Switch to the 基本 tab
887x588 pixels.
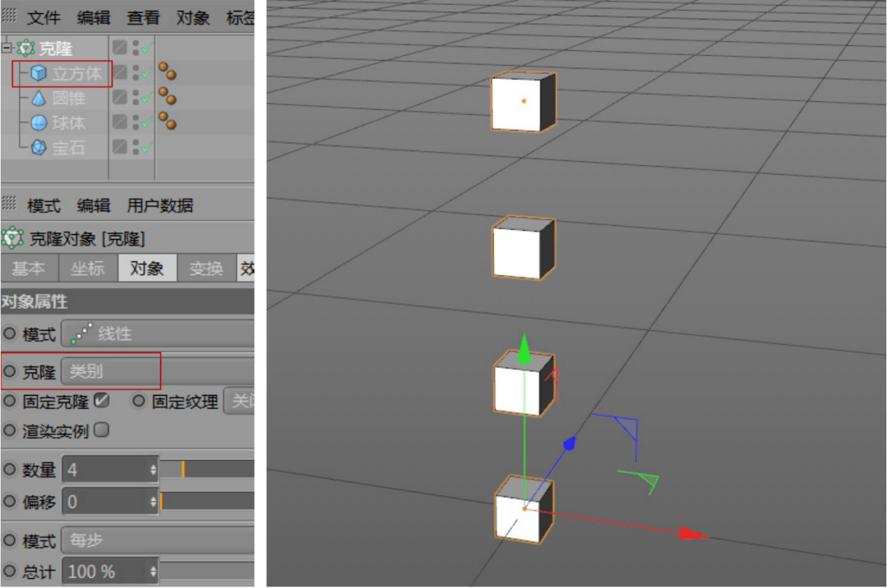30,268
